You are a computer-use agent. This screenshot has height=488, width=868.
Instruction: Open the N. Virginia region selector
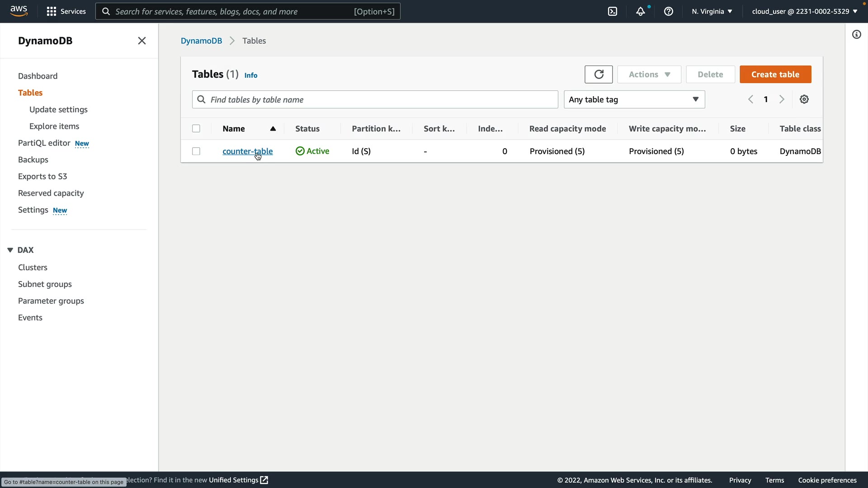pyautogui.click(x=712, y=11)
